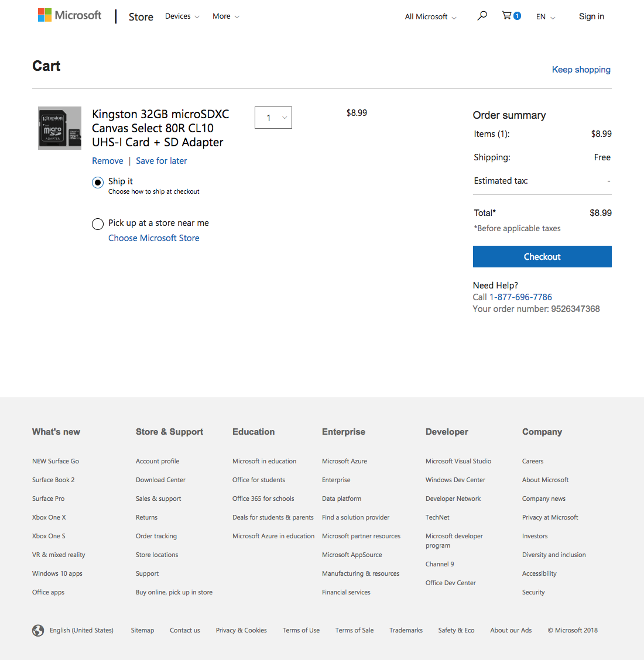Image resolution: width=644 pixels, height=660 pixels.
Task: Change the item quantity dropdown
Action: [x=273, y=118]
